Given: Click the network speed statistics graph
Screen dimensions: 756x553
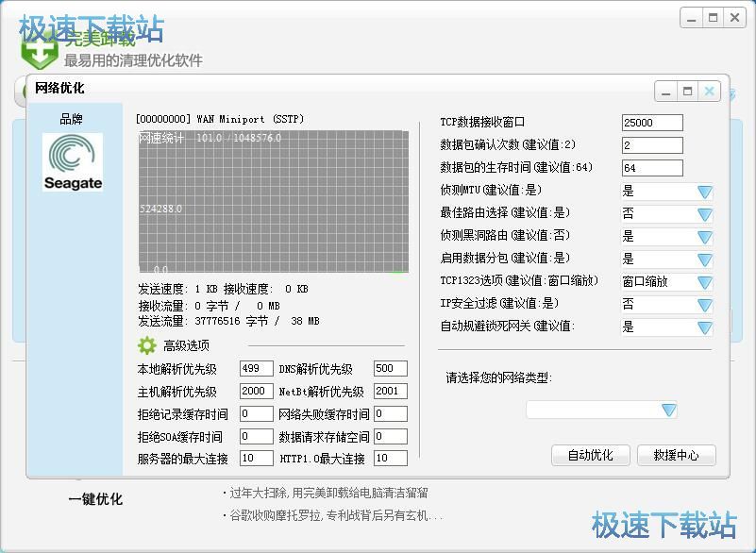Looking at the screenshot, I should click(x=274, y=202).
